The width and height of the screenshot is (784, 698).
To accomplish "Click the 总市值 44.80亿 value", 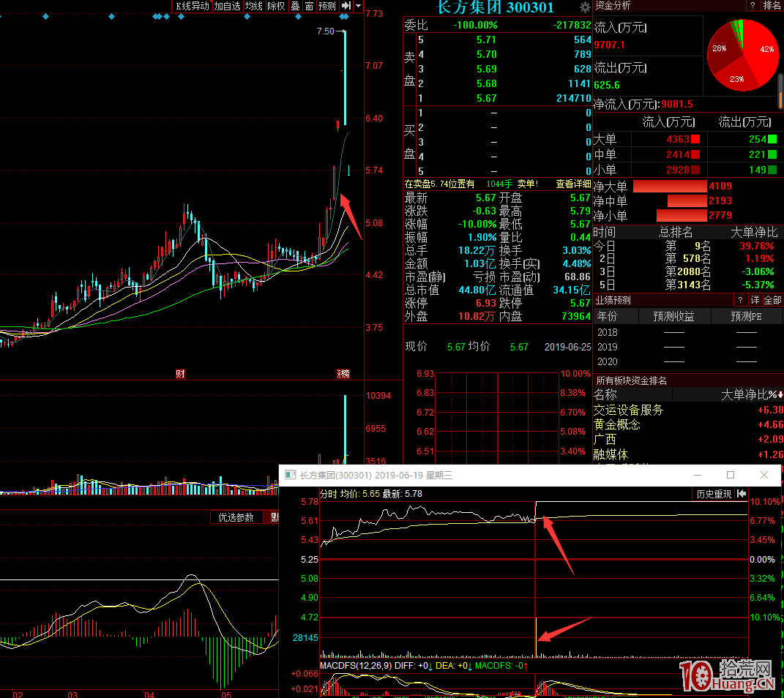I will click(x=477, y=290).
